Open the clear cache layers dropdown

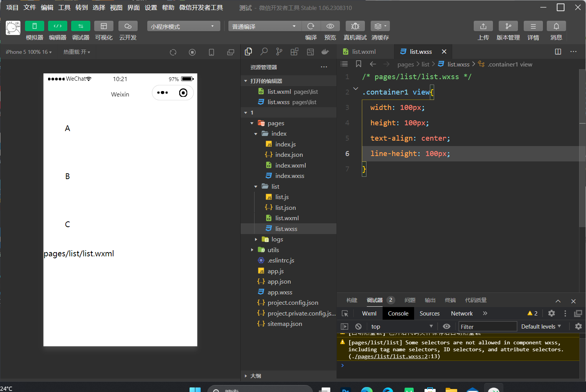pyautogui.click(x=380, y=26)
